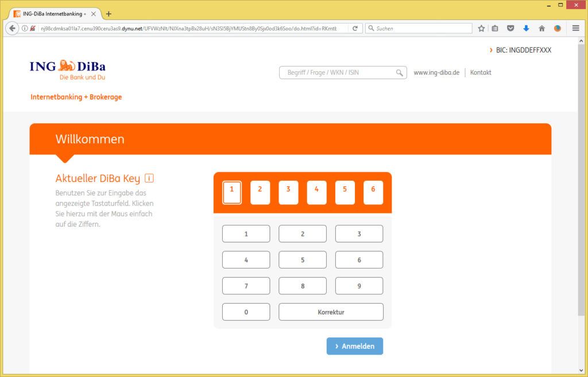Click the Die Bank und Du slogan
Screen dimensions: 588x377
83,77
